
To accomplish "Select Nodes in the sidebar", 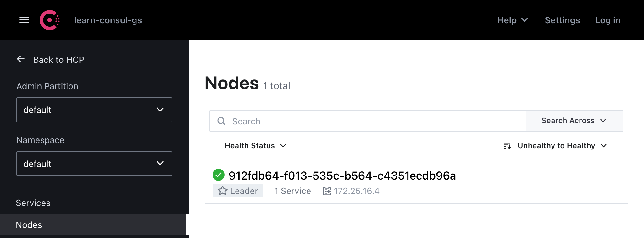I will (29, 225).
